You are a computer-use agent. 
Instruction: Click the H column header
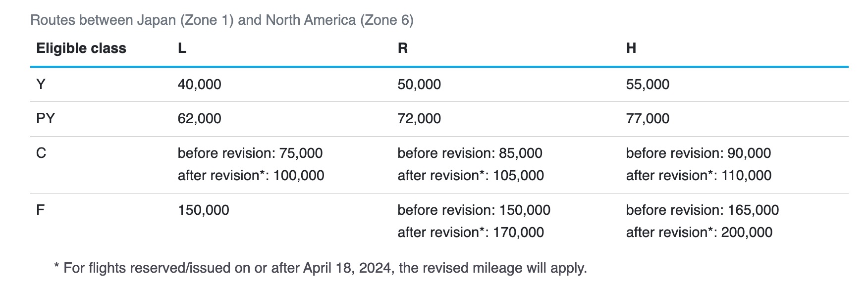[x=631, y=48]
